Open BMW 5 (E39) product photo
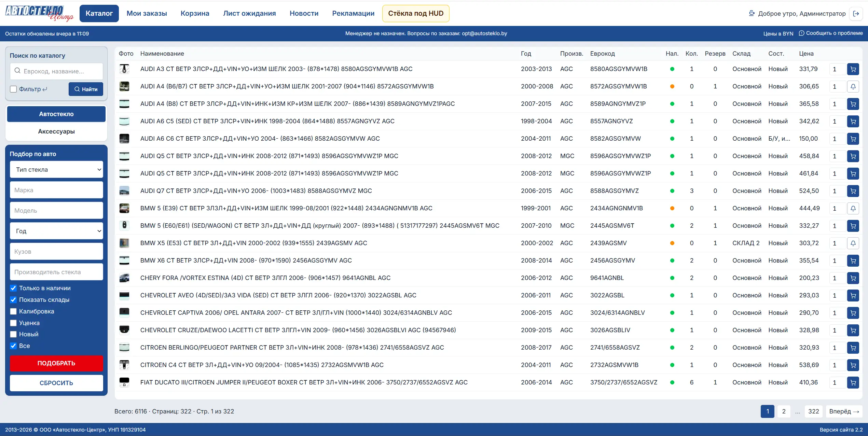The image size is (868, 436). 124,208
